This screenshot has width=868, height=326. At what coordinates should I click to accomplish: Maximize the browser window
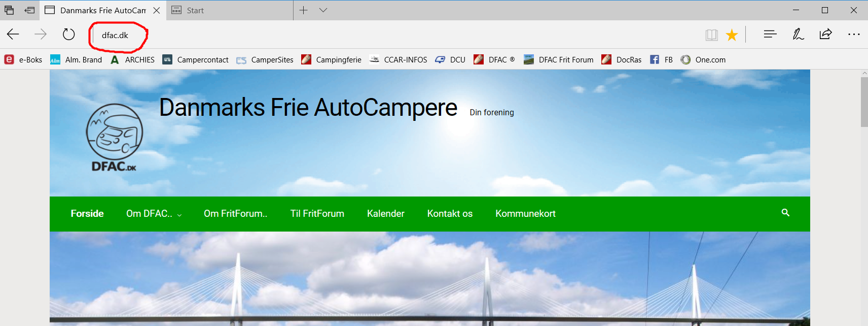(x=825, y=10)
